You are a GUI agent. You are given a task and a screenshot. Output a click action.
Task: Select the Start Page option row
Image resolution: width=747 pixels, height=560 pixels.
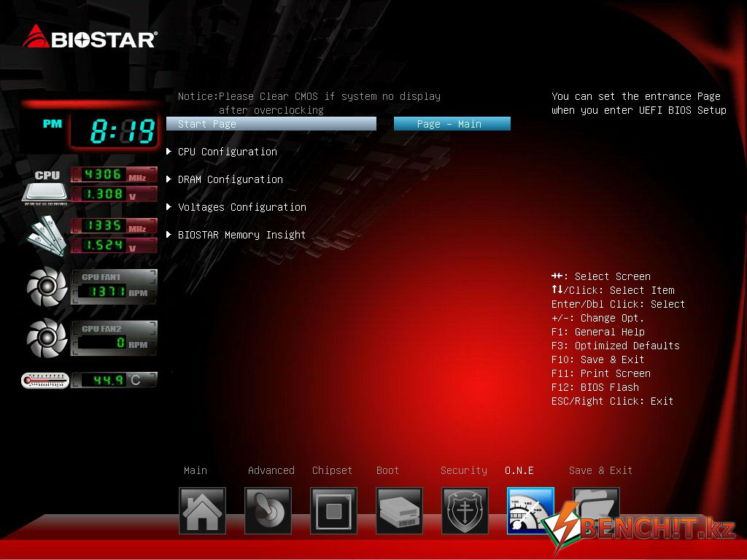pos(271,124)
